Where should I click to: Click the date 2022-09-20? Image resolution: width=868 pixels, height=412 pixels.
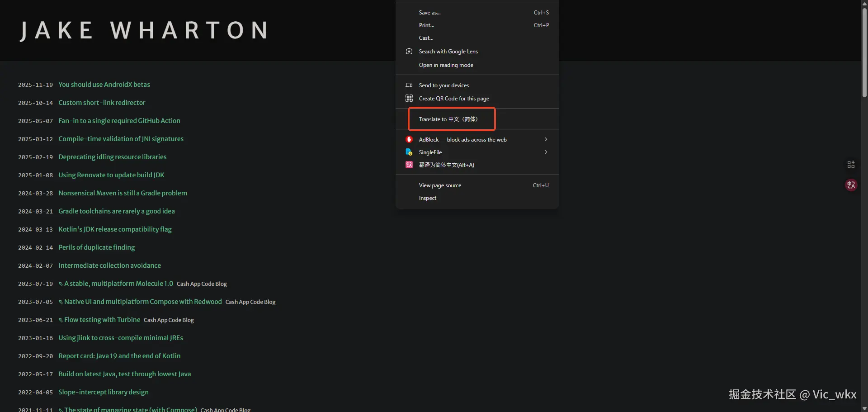click(35, 356)
